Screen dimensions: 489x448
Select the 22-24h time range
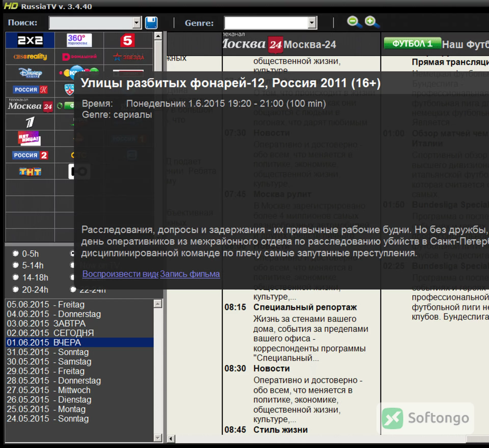point(88,290)
